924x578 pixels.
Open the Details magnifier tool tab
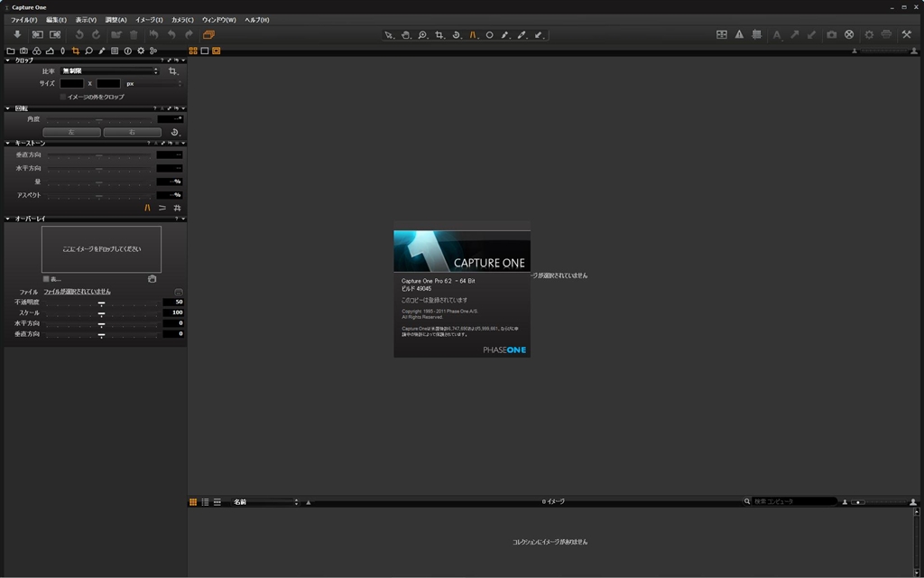tap(88, 51)
